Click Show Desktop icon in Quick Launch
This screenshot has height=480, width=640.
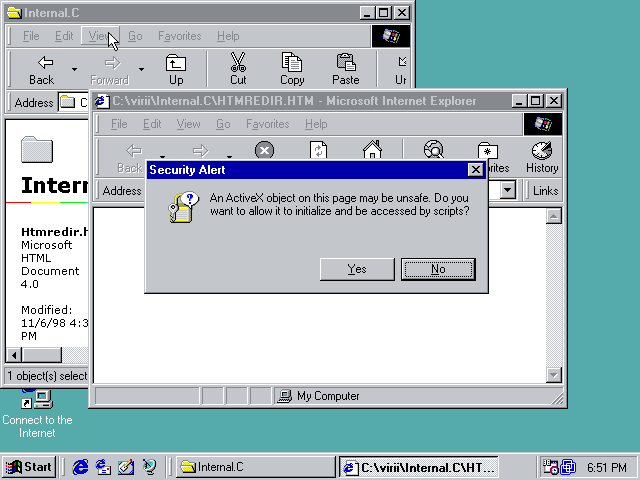click(x=126, y=467)
